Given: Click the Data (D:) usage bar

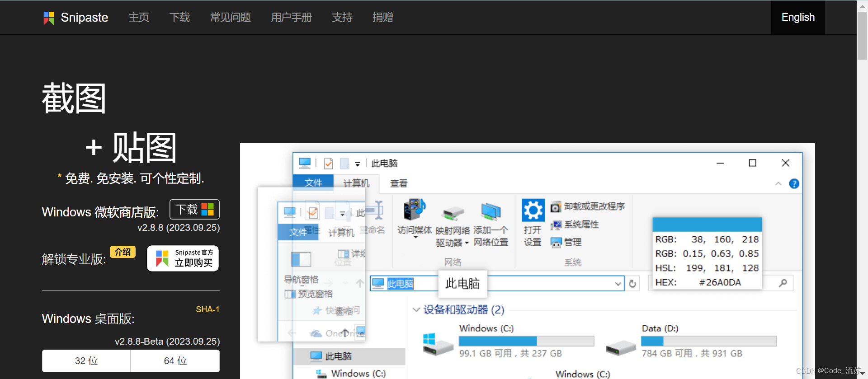Looking at the screenshot, I should [x=709, y=341].
